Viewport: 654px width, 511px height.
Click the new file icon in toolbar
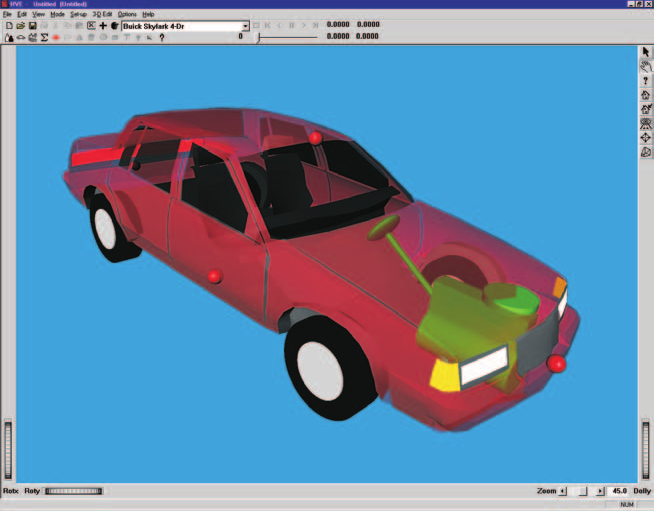9,26
